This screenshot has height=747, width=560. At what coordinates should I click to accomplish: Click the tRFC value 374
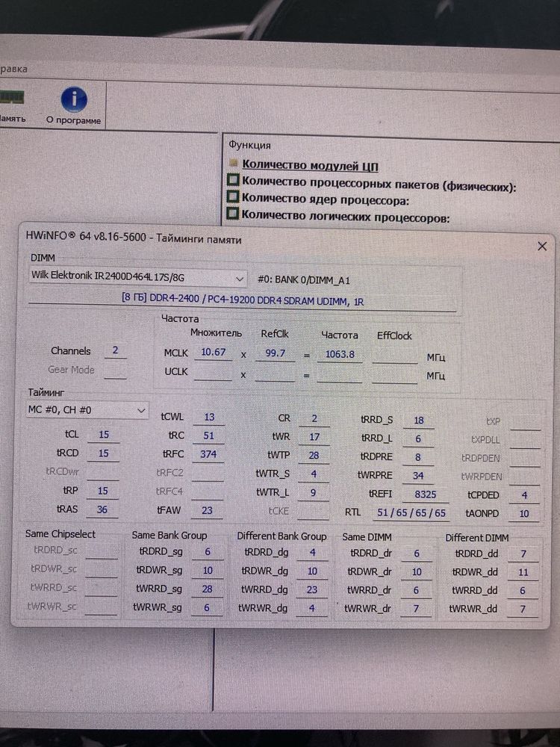(x=208, y=454)
